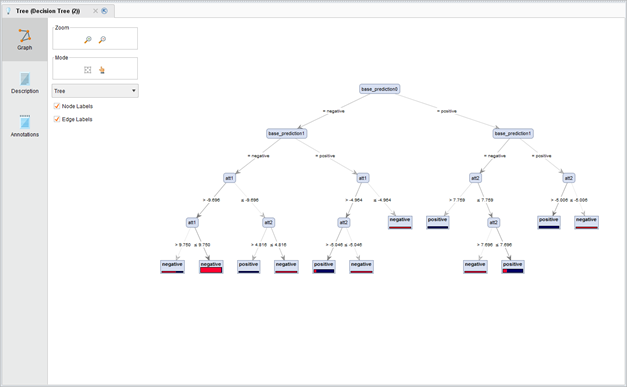
Task: Click the root base_prediction0 node
Action: (379, 89)
